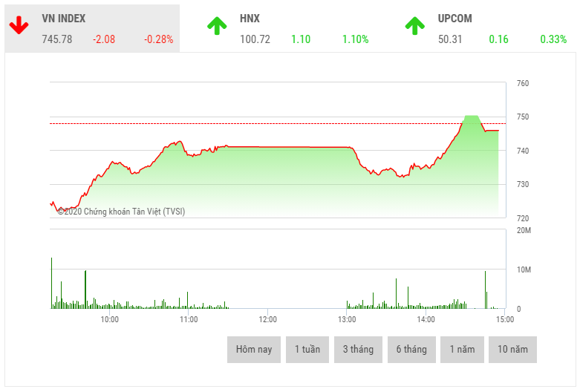The width and height of the screenshot is (580, 392).
Task: Click the HNX index value 100.72
Action: pyautogui.click(x=254, y=39)
